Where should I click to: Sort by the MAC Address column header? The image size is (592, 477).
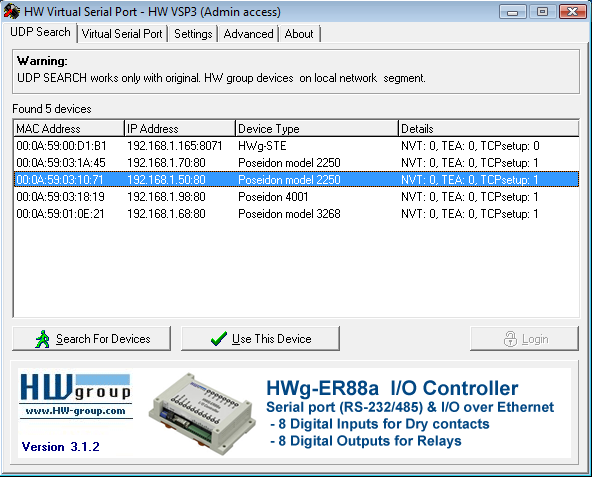pyautogui.click(x=69, y=129)
